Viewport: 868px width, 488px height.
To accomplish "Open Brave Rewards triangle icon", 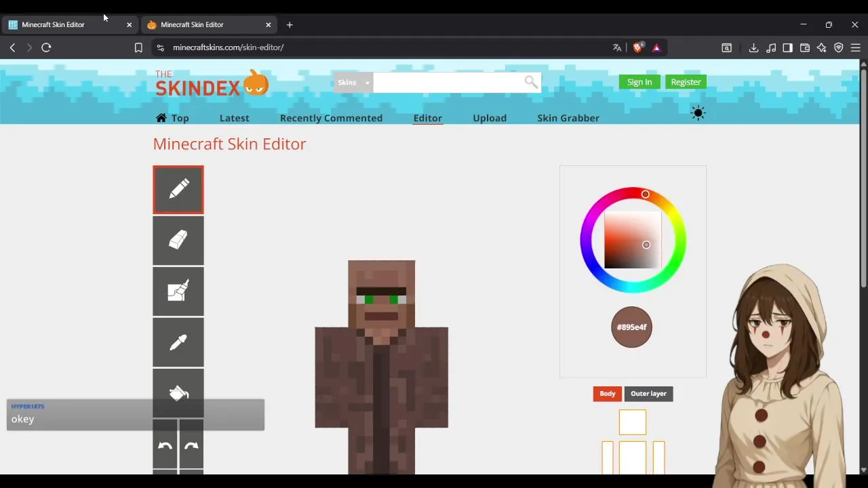I will pyautogui.click(x=656, y=47).
